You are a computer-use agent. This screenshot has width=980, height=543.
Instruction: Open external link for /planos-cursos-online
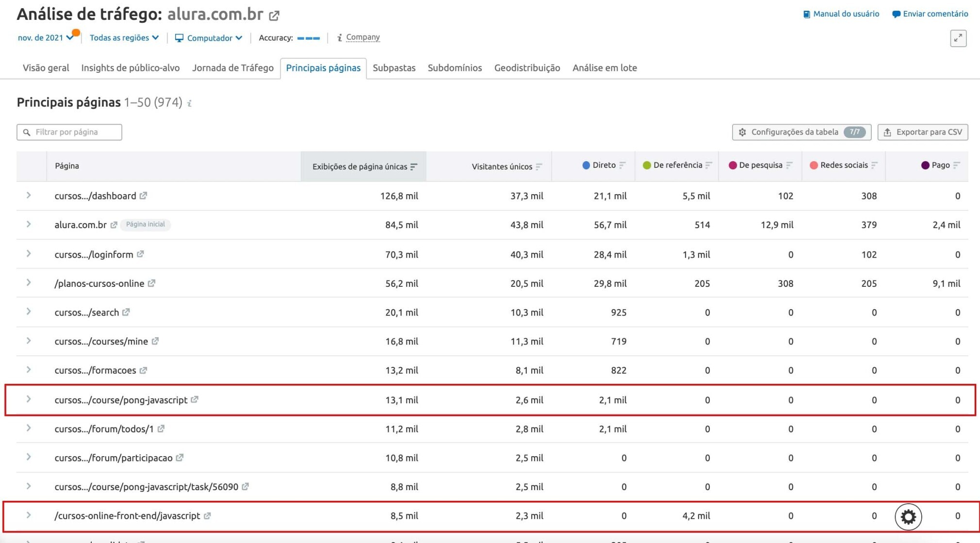(x=151, y=283)
